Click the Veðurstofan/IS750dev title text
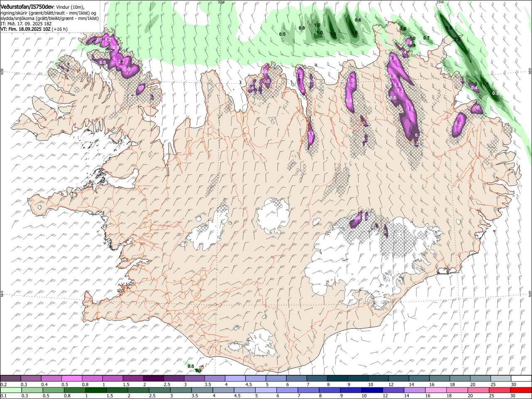The image size is (532, 399). [27, 6]
